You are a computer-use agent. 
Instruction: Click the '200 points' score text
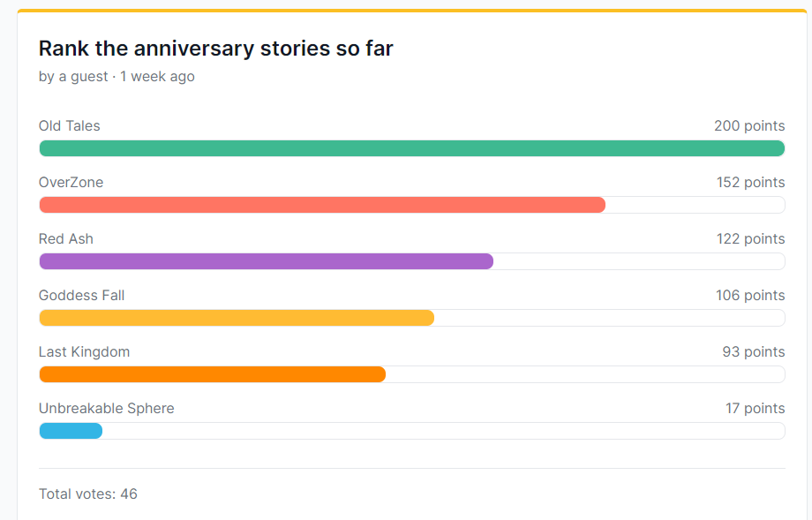coord(748,126)
